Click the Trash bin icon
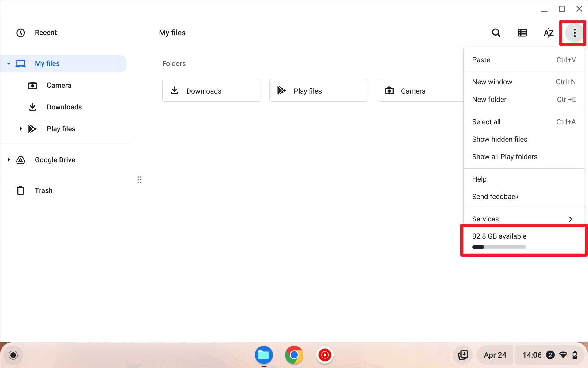 pos(21,190)
